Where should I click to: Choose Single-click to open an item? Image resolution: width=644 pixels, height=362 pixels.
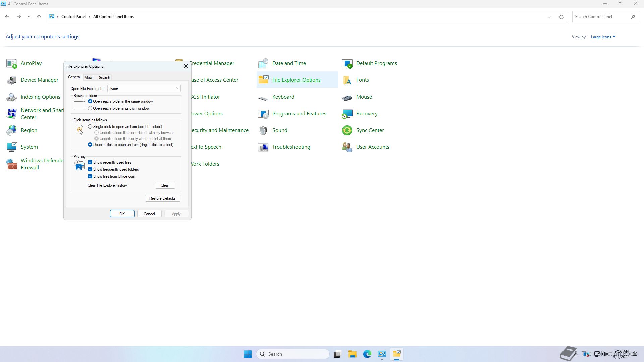[90, 127]
